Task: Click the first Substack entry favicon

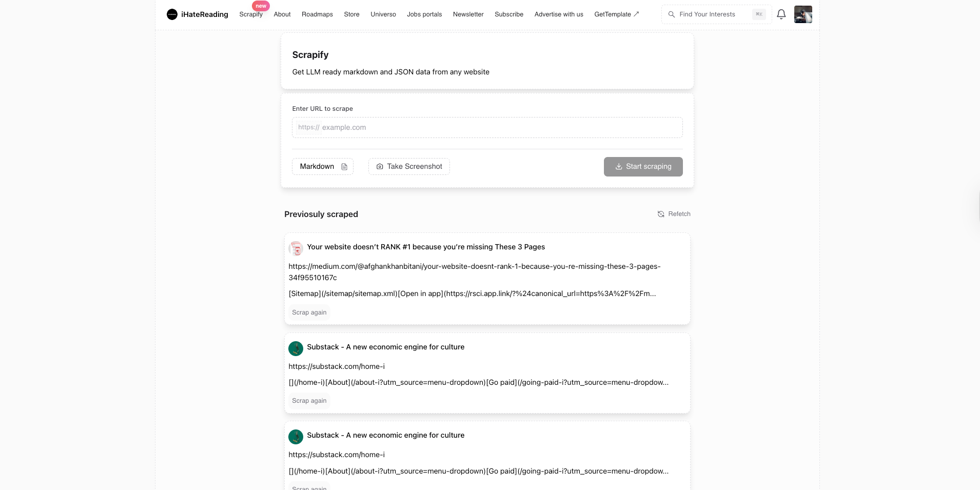Action: coord(296,348)
